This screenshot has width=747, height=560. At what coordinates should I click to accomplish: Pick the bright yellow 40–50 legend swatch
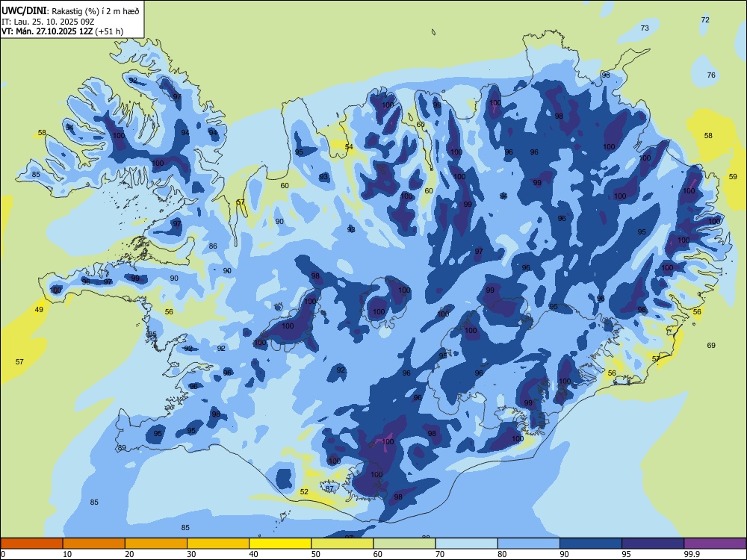[280, 544]
